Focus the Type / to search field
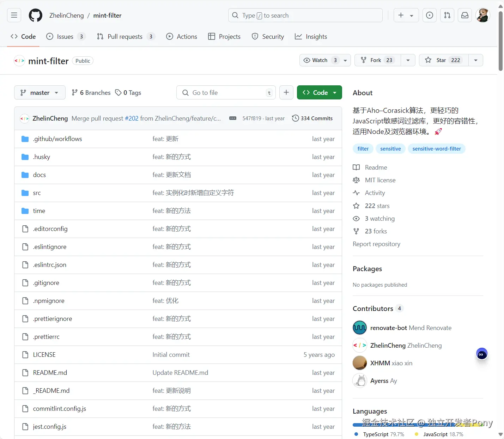Viewport: 504px width, 439px height. tap(305, 15)
